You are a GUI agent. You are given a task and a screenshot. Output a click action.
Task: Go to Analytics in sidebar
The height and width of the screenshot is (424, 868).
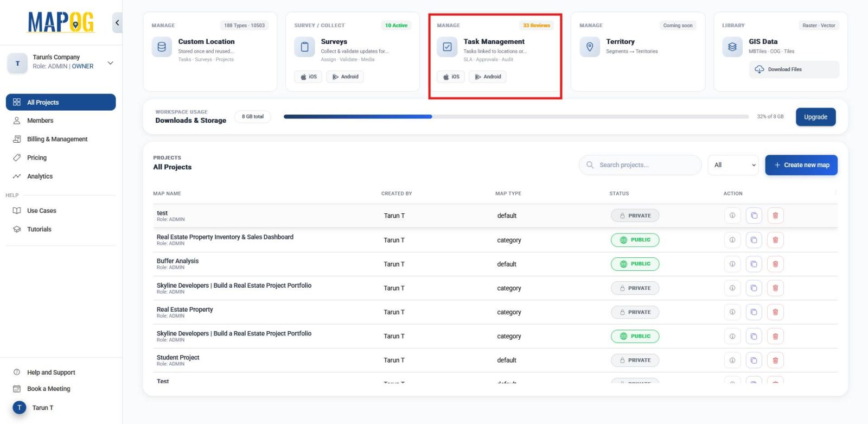tap(40, 176)
